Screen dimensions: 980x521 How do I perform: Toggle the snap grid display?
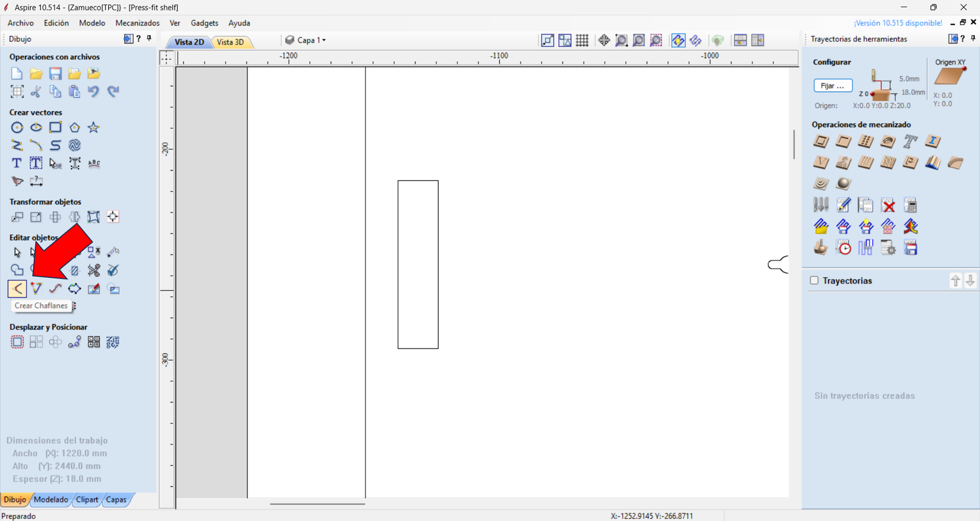582,40
